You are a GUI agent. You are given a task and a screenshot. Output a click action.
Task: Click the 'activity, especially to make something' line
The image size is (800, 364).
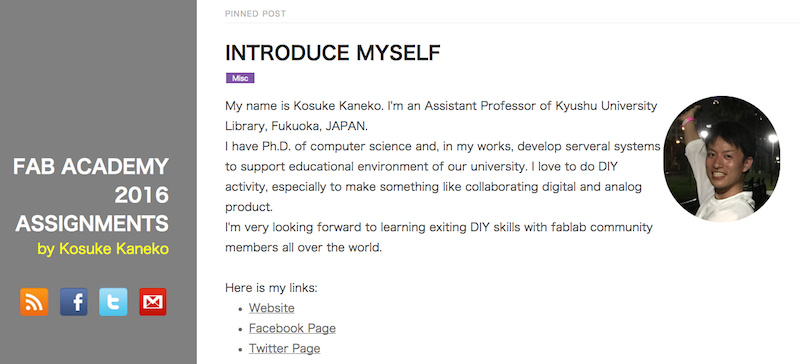pyautogui.click(x=433, y=187)
